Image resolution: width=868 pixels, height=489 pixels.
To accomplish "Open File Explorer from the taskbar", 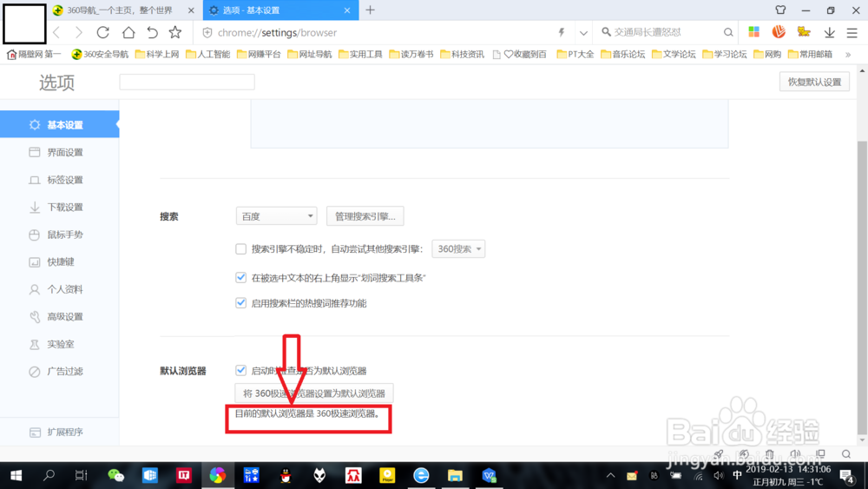I will pos(455,475).
